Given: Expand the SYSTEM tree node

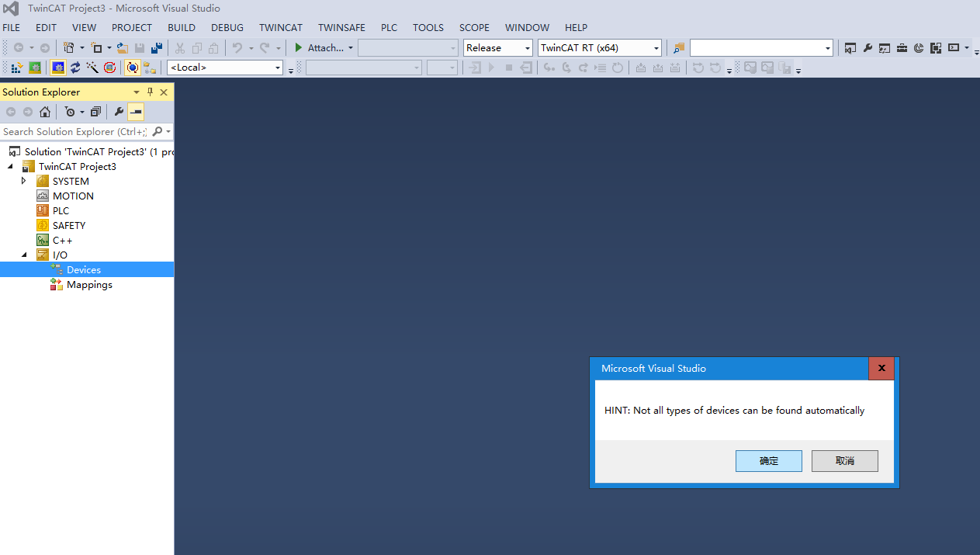Looking at the screenshot, I should (24, 181).
